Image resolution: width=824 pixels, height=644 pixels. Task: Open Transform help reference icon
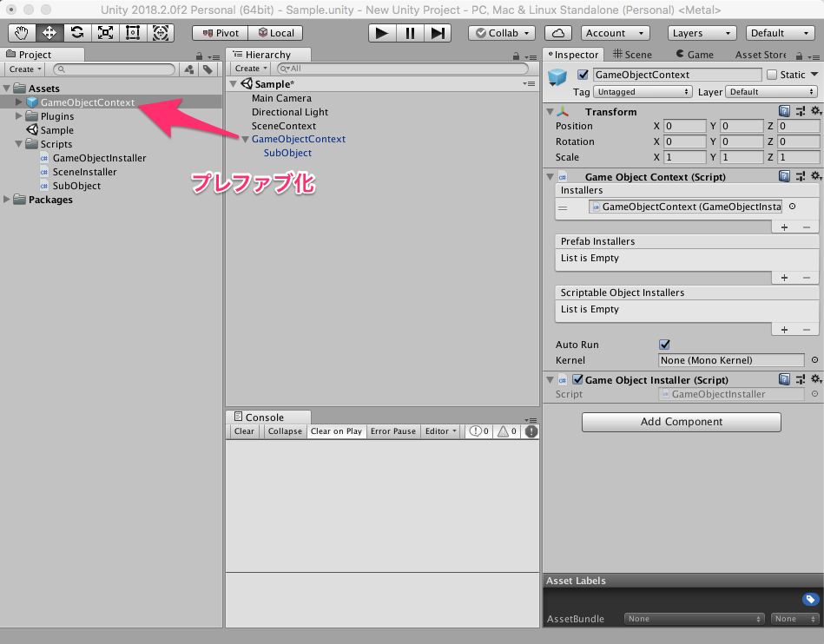tap(784, 111)
